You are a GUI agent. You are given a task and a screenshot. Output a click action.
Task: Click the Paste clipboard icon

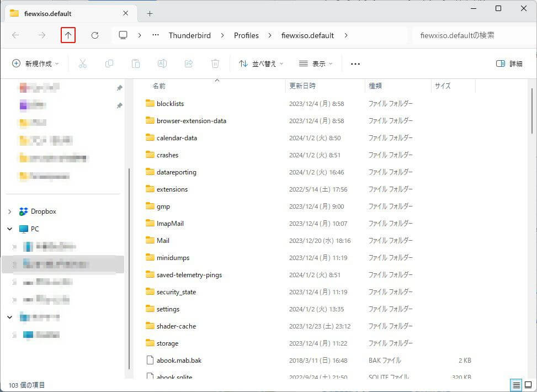click(136, 64)
